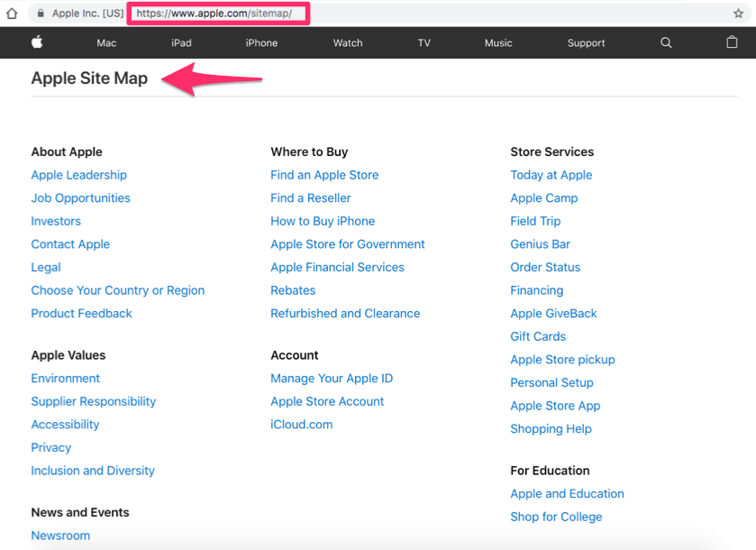
Task: Open the Financing link
Action: 537,290
